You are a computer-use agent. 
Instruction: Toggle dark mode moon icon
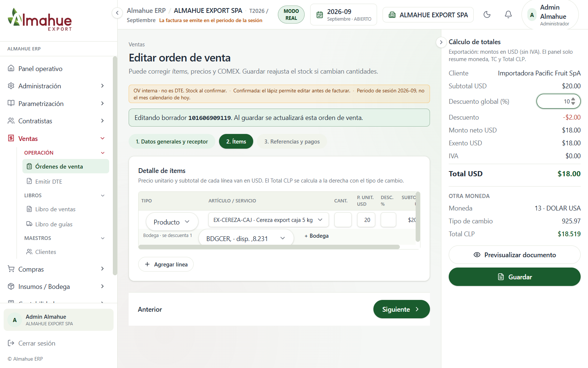click(487, 15)
